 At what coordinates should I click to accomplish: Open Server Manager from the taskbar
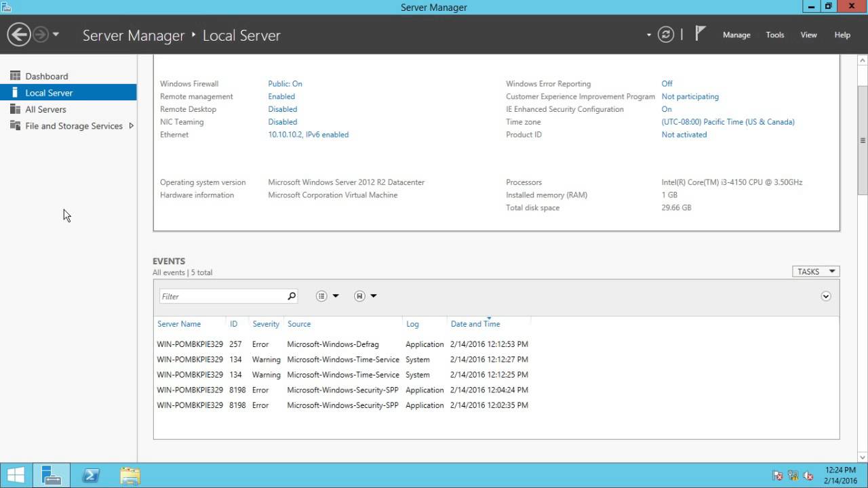52,475
